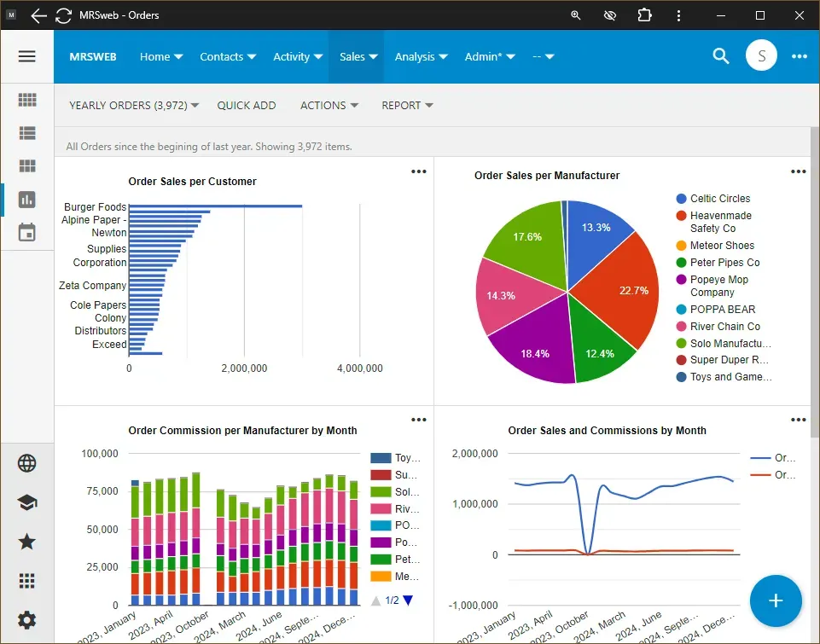The width and height of the screenshot is (820, 644).
Task: Open the graduation cap training icon
Action: (x=27, y=502)
